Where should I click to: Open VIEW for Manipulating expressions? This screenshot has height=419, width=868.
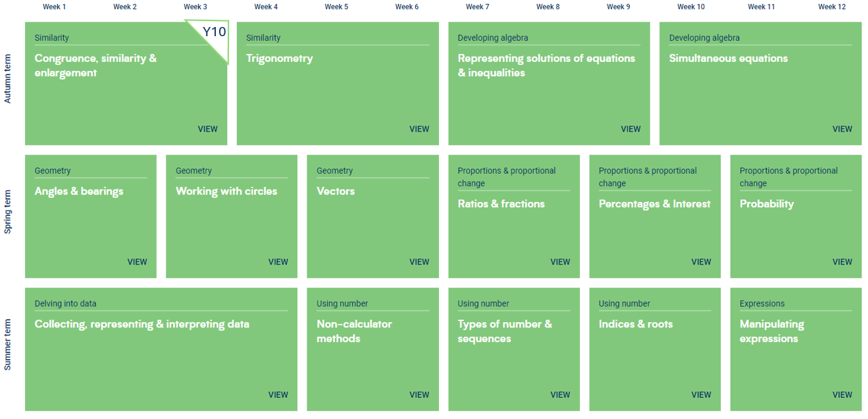[x=842, y=395]
